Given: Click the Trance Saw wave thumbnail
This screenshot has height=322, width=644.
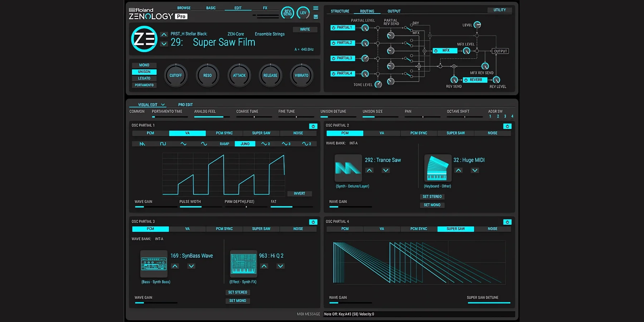Looking at the screenshot, I should coord(348,168).
